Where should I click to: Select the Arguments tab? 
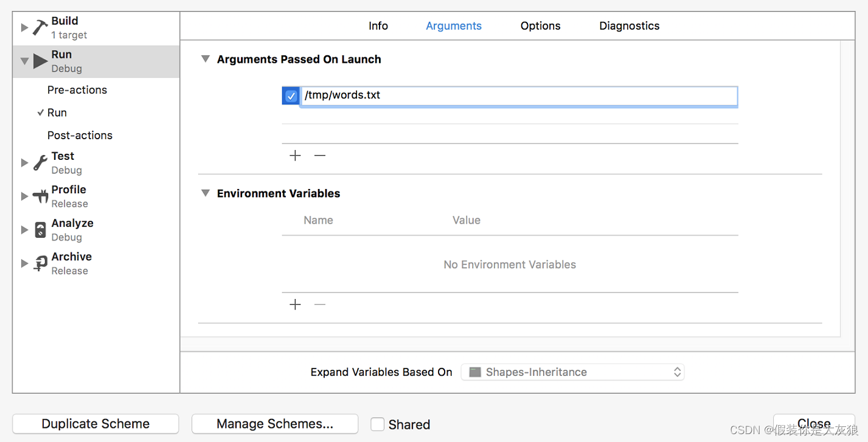tap(454, 26)
